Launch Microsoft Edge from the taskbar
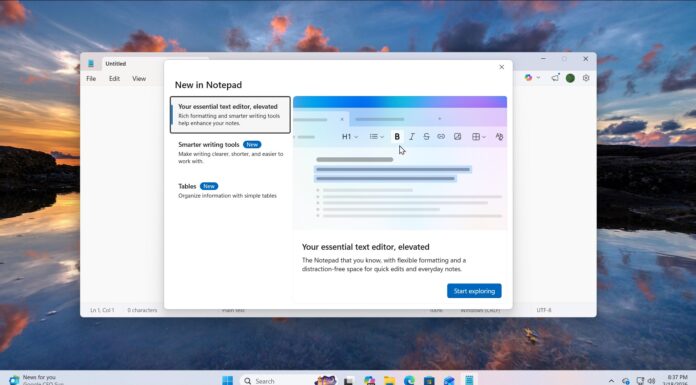 [409, 381]
